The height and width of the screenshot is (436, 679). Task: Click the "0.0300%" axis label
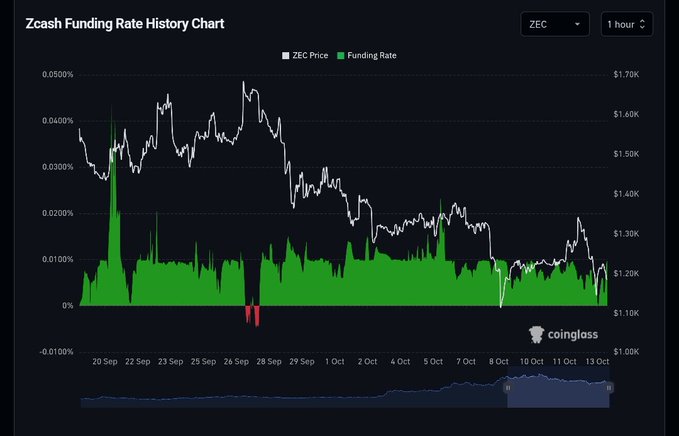58,167
